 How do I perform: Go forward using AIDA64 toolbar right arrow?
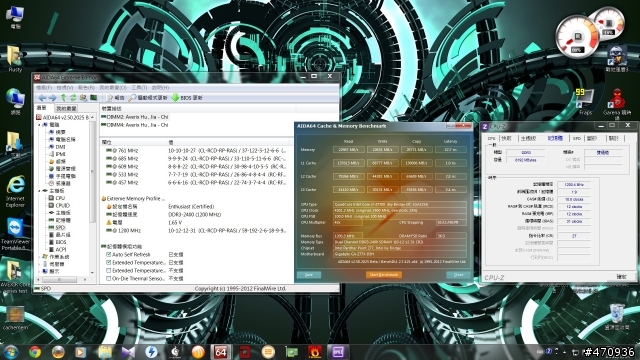[x=53, y=98]
